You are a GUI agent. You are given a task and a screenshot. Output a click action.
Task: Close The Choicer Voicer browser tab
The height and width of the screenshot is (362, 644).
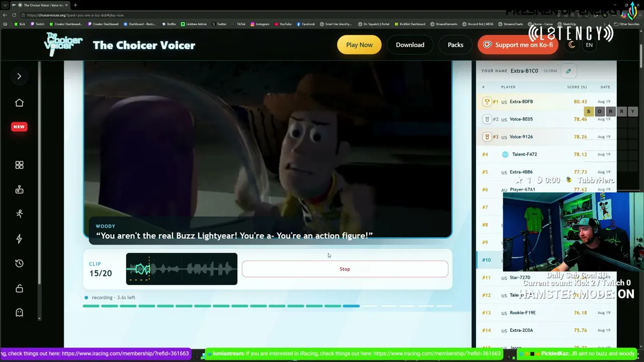[x=65, y=5]
